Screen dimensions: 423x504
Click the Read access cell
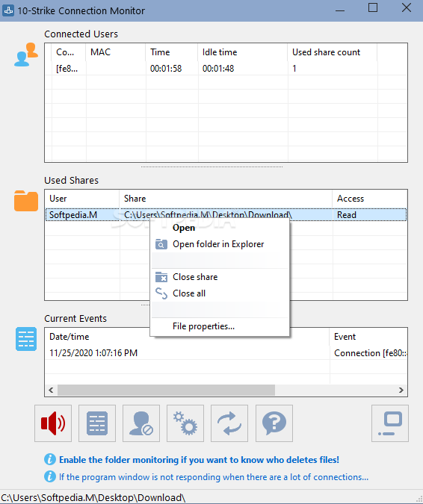[347, 215]
